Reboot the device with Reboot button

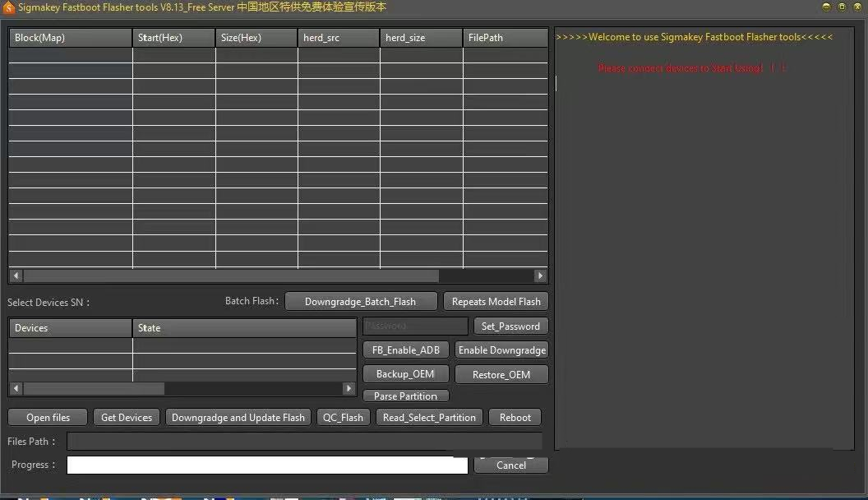[x=515, y=418]
